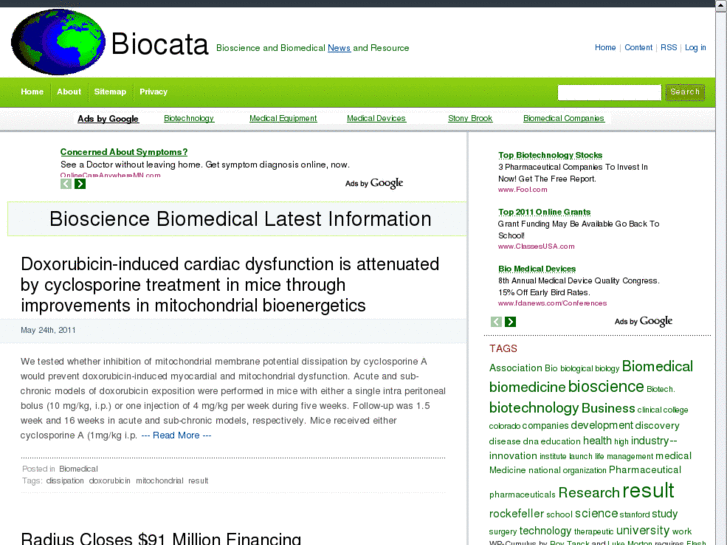
Task: Visit the www.fdanews.com/Conferences ad URL
Action: (x=552, y=303)
